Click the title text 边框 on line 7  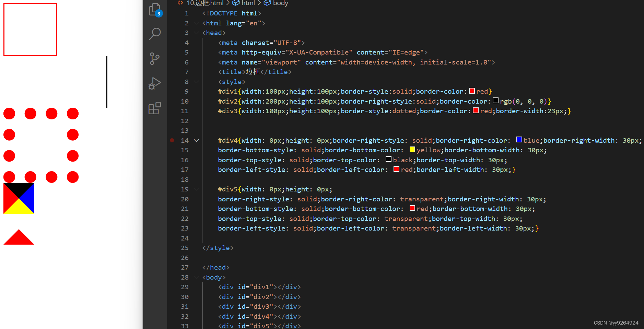click(x=253, y=72)
